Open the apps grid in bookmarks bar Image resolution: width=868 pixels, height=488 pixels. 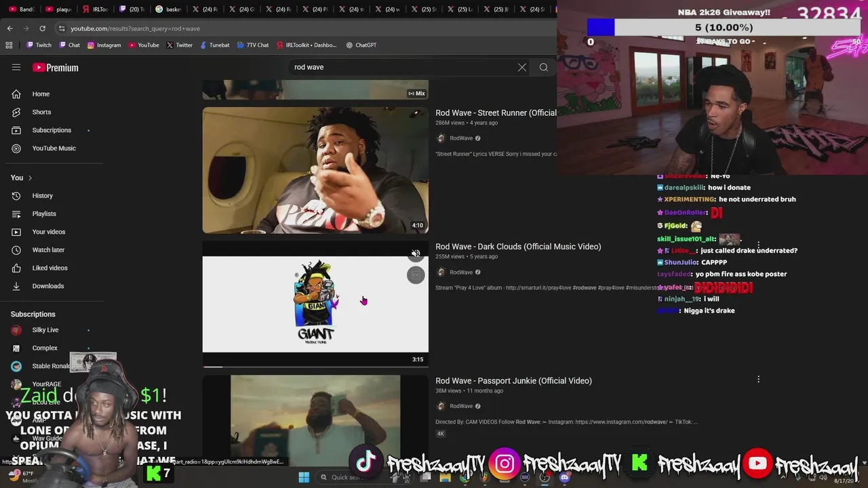[x=9, y=45]
